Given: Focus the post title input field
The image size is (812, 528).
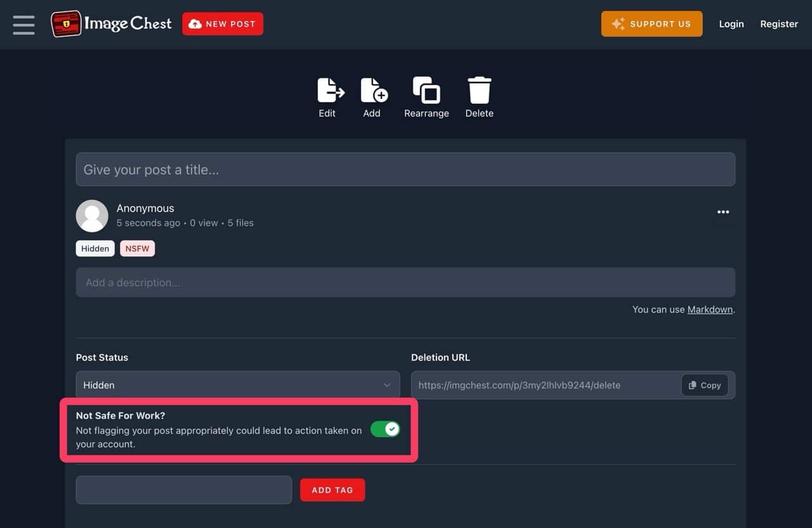Looking at the screenshot, I should [x=405, y=169].
